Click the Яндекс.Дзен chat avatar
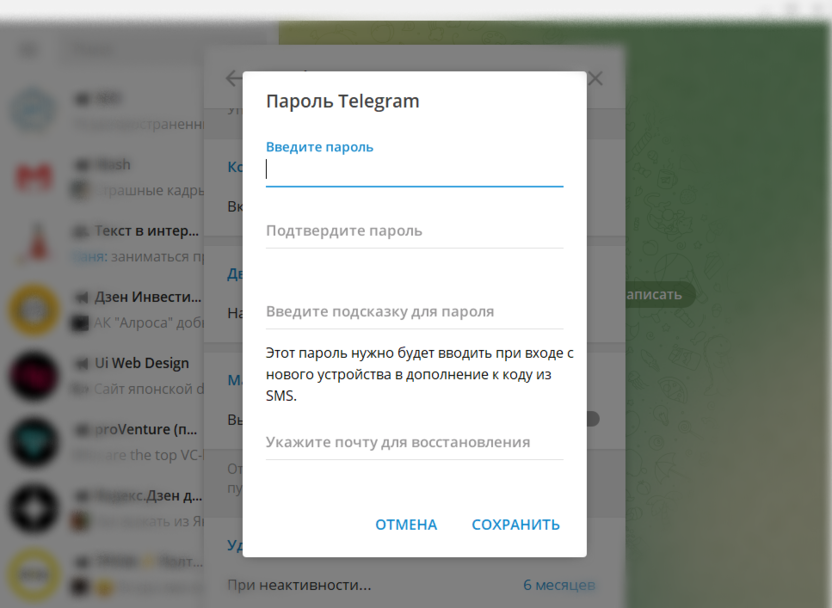Viewport: 832px width, 608px height. point(34,508)
